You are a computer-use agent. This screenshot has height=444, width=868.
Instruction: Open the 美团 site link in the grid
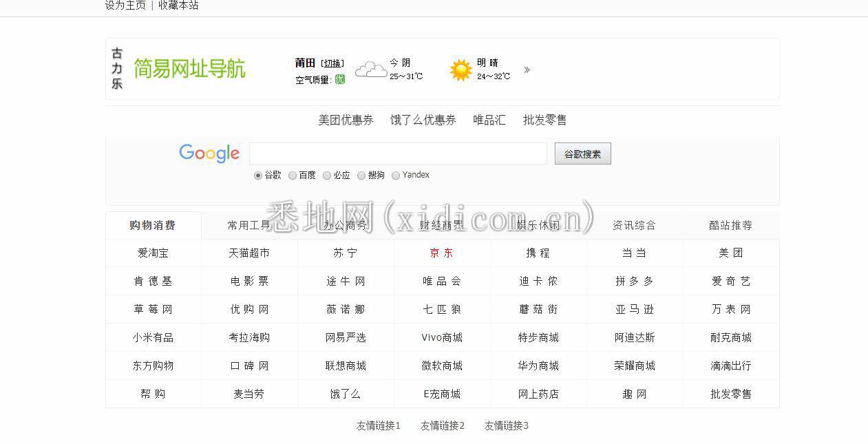tap(731, 253)
